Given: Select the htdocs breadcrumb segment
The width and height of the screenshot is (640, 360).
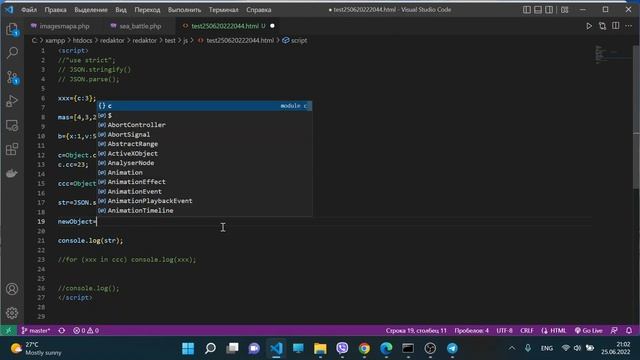Looking at the screenshot, I should 82,40.
